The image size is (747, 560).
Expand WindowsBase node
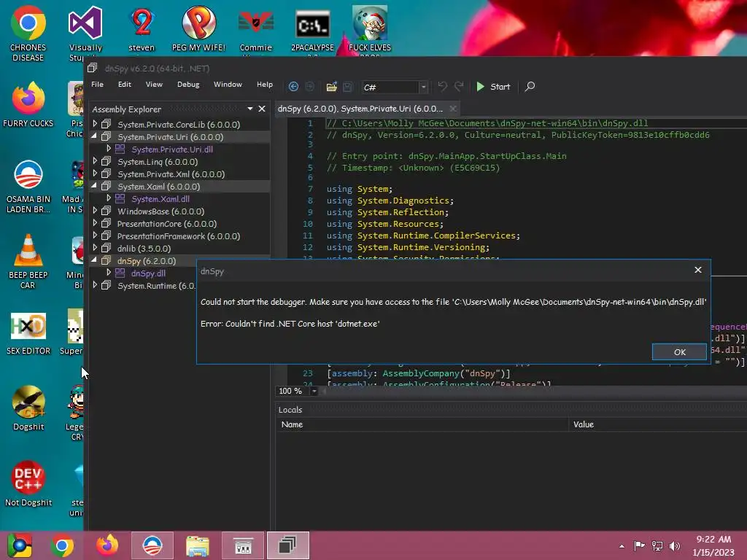pyautogui.click(x=95, y=211)
